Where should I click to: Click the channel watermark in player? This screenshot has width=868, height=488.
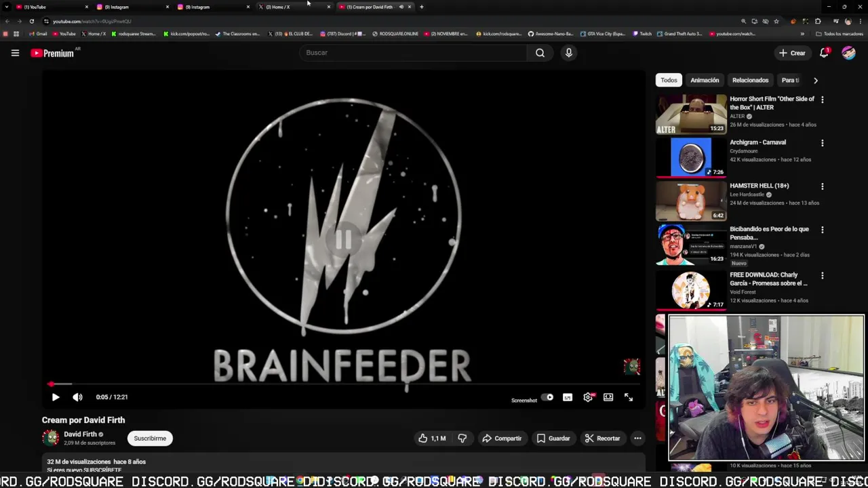pyautogui.click(x=631, y=367)
